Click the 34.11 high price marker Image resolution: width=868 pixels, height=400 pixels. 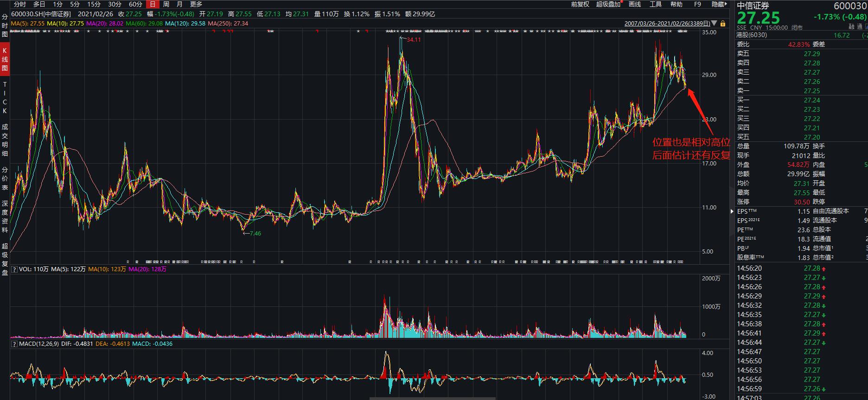[x=413, y=40]
